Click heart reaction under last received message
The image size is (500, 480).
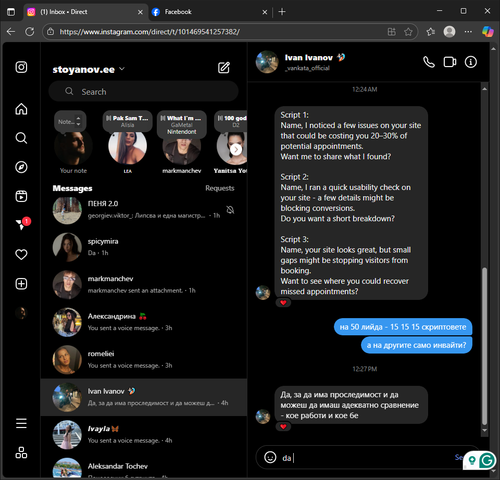point(283,427)
